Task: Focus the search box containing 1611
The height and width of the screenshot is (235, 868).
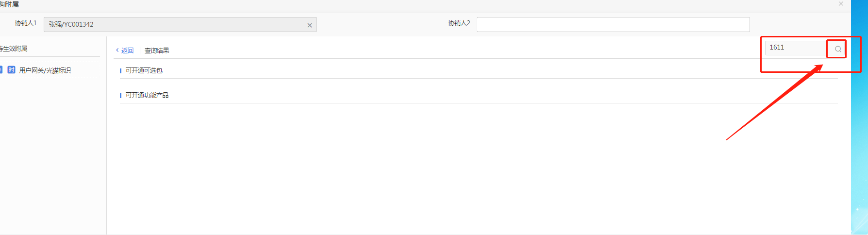Action: click(796, 48)
